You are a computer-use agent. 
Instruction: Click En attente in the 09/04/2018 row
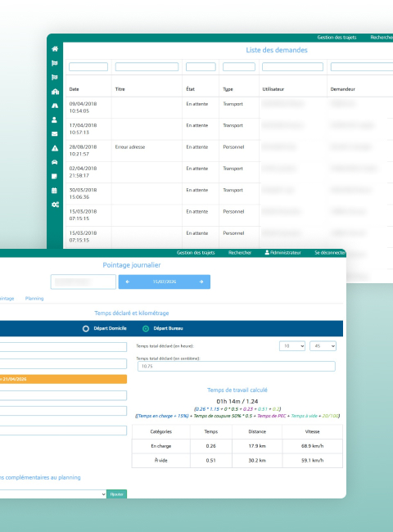pos(197,104)
